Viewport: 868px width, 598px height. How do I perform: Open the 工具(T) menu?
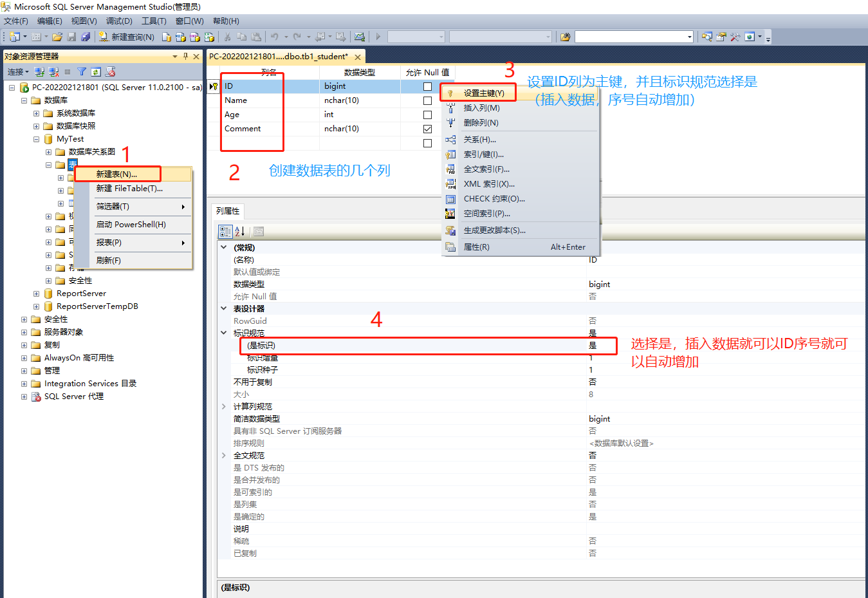(154, 21)
